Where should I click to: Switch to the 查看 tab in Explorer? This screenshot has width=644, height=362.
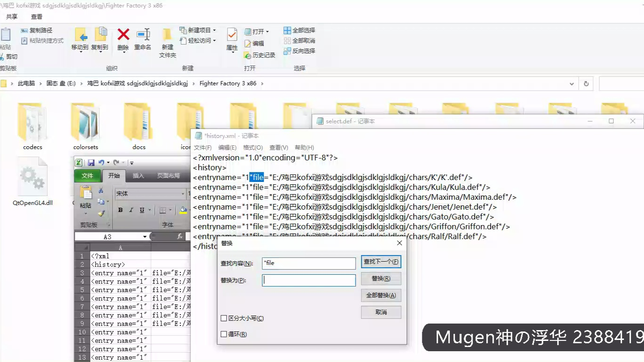[x=37, y=15]
